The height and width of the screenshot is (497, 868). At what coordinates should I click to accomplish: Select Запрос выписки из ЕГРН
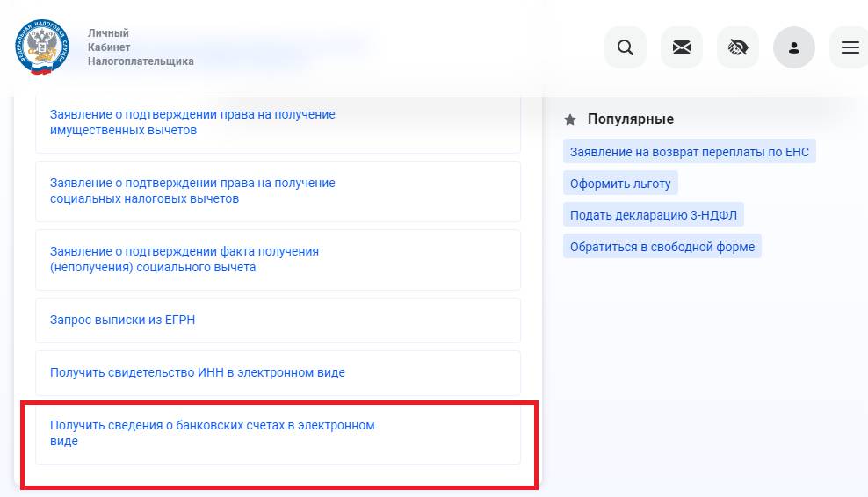(x=278, y=320)
